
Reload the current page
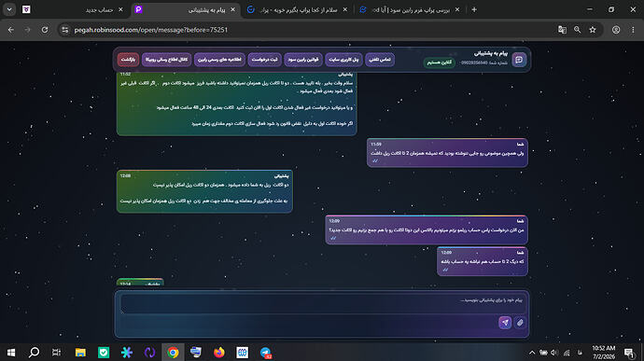45,30
